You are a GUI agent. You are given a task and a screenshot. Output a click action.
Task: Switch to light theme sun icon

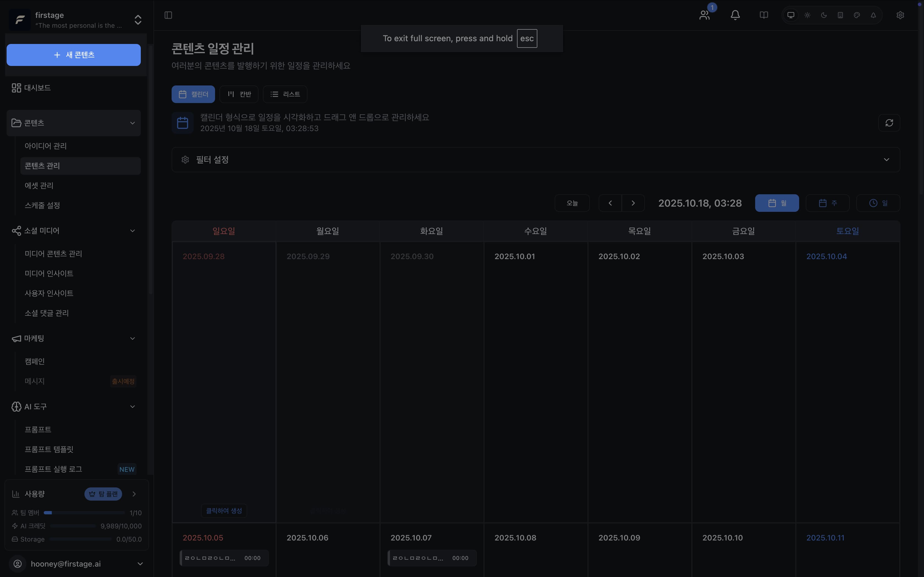[x=807, y=15]
